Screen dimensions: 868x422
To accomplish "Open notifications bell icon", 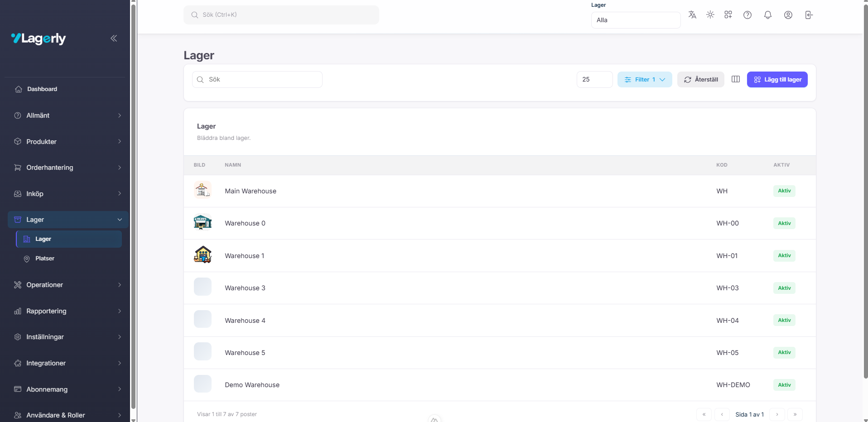I will point(768,15).
